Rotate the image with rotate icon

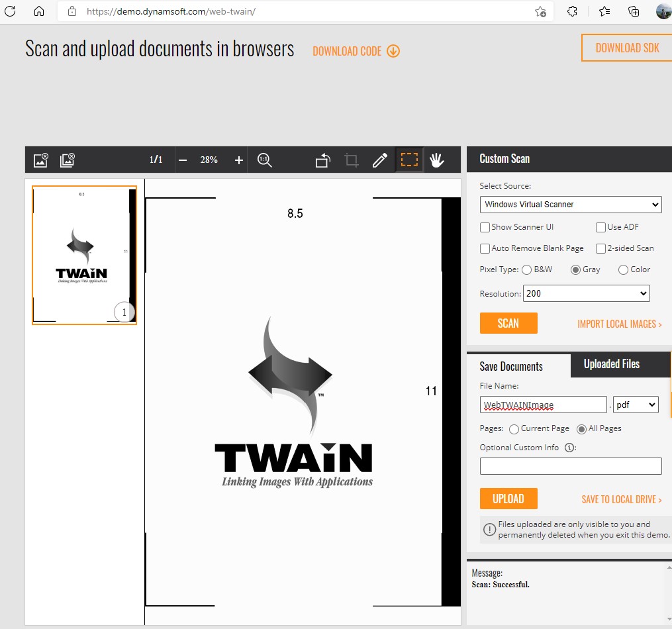(x=322, y=160)
